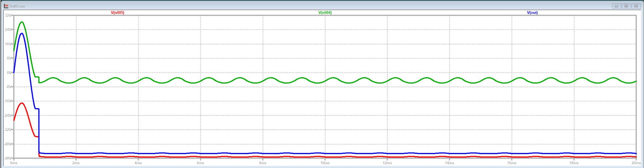
Task: Click the V(out) blue trace label
Action: pyautogui.click(x=532, y=13)
